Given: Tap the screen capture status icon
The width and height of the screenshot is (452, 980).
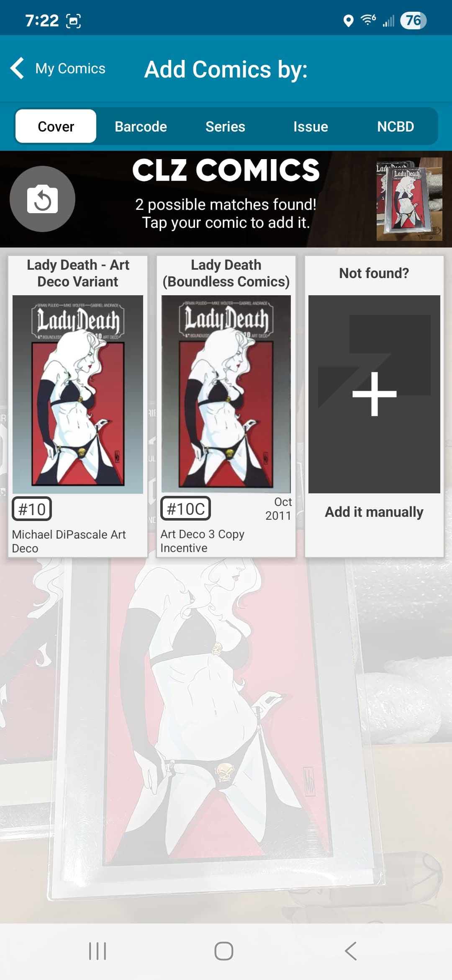Looking at the screenshot, I should 74,21.
